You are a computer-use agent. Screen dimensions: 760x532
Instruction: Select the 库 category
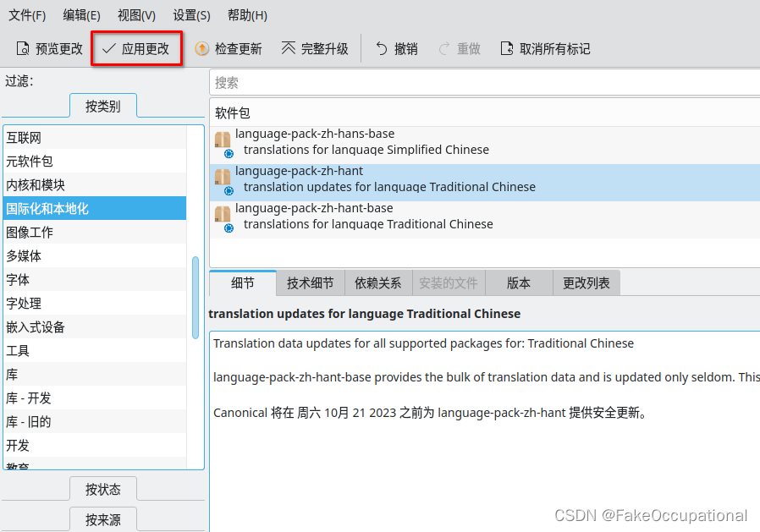click(x=95, y=374)
